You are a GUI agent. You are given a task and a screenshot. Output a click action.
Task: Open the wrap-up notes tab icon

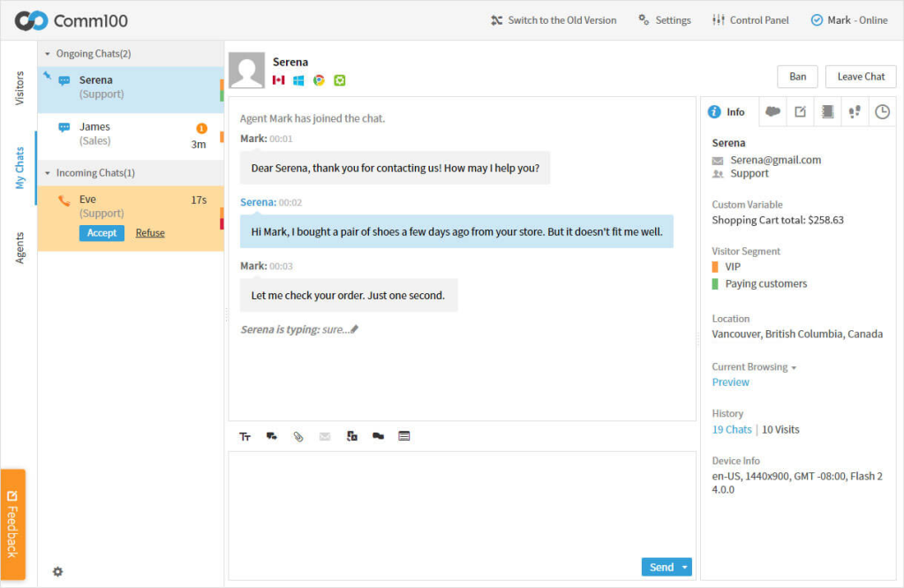click(800, 112)
